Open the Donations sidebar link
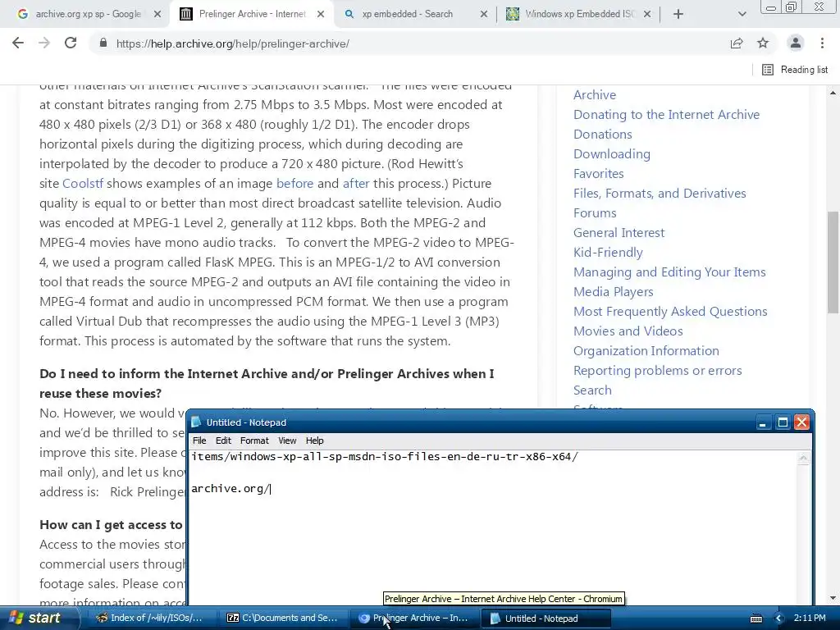The image size is (840, 630). coord(603,135)
